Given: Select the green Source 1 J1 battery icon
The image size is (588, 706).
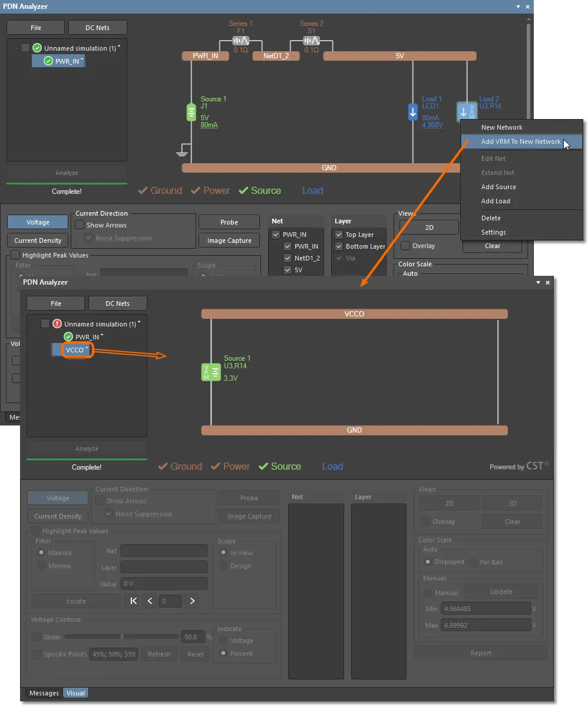Looking at the screenshot, I should [191, 112].
